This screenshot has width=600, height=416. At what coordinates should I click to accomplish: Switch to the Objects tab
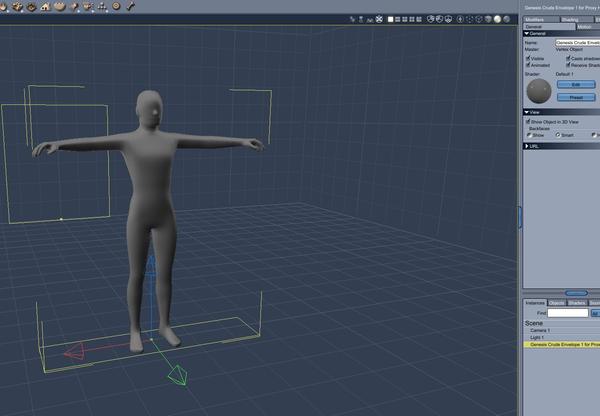click(556, 303)
